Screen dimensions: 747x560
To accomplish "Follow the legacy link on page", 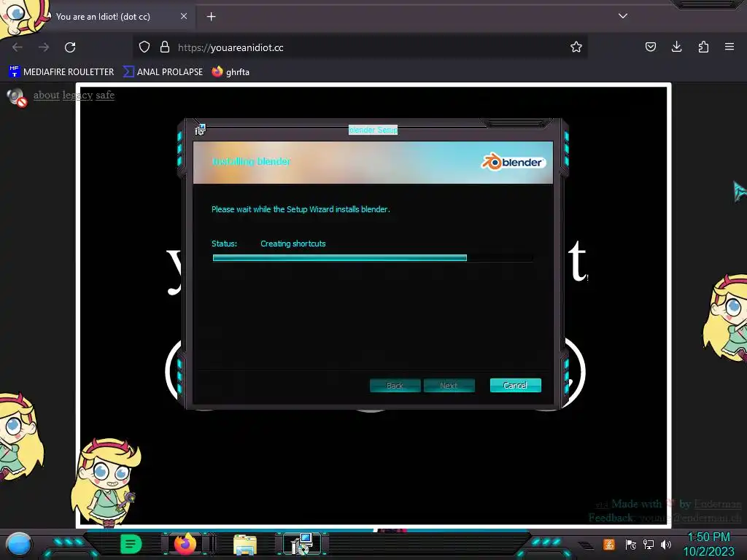I will (x=77, y=96).
